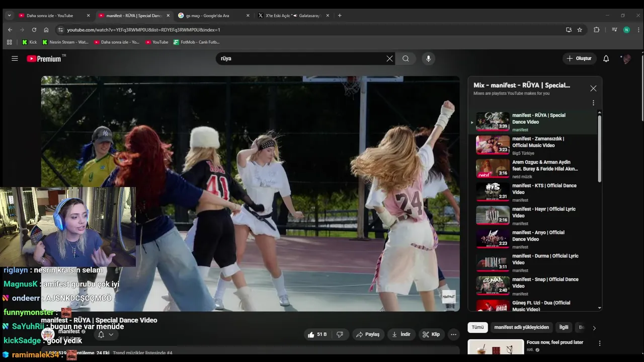Open the Chrome three-dot menu
The width and height of the screenshot is (644, 362).
point(637,30)
